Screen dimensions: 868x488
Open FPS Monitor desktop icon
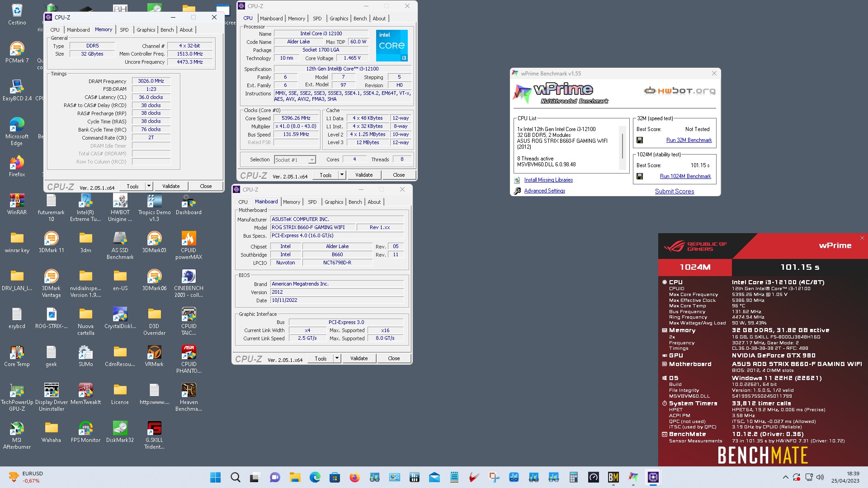(x=85, y=432)
